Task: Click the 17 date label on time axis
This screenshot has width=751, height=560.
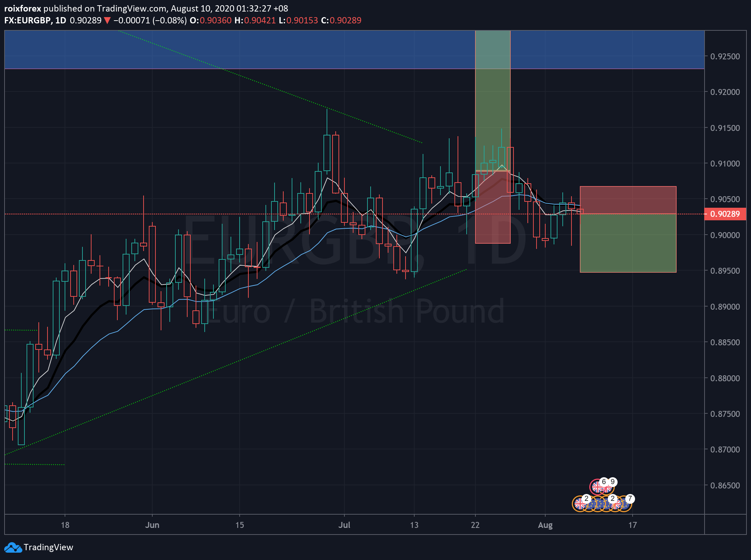Action: pos(633,525)
